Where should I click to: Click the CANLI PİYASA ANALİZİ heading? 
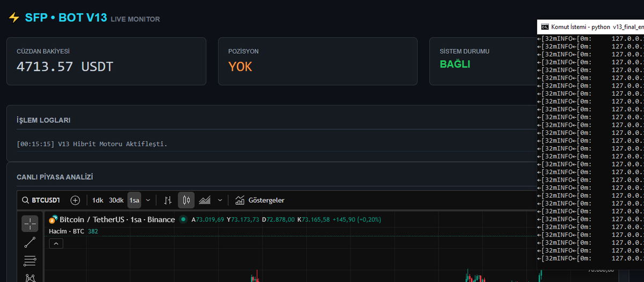(x=55, y=177)
